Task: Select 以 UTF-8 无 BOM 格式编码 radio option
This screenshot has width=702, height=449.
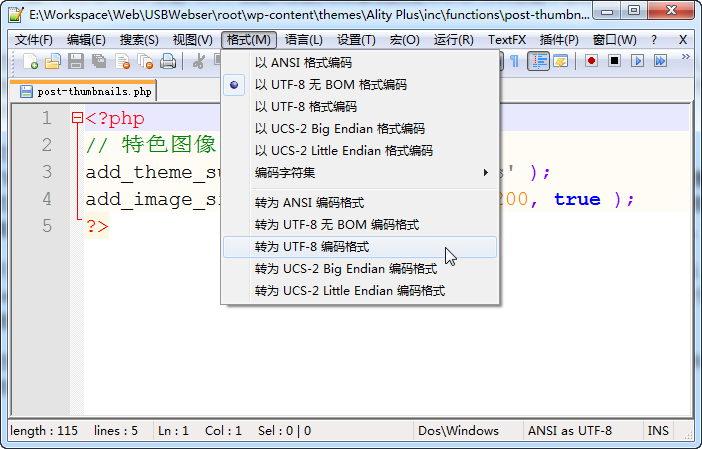Action: pos(330,85)
